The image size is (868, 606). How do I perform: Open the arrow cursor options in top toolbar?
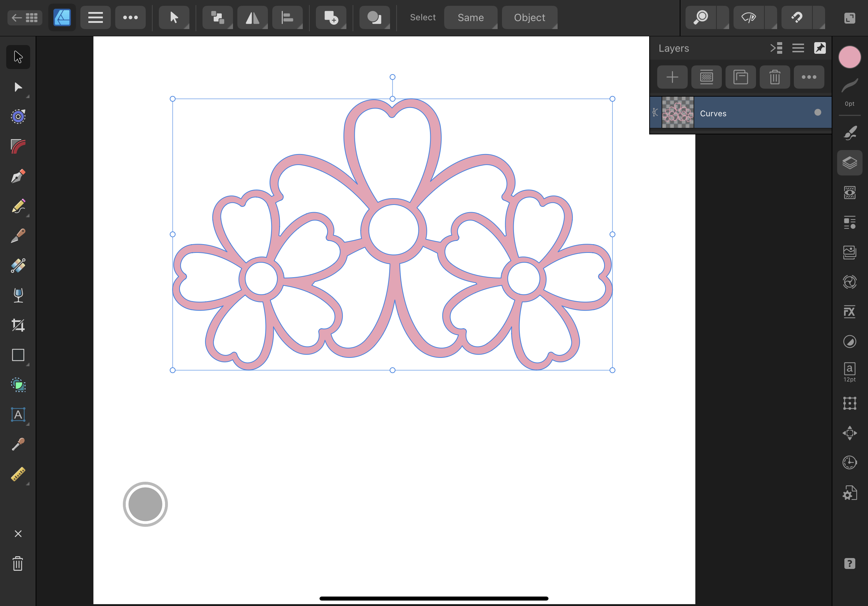click(x=174, y=17)
